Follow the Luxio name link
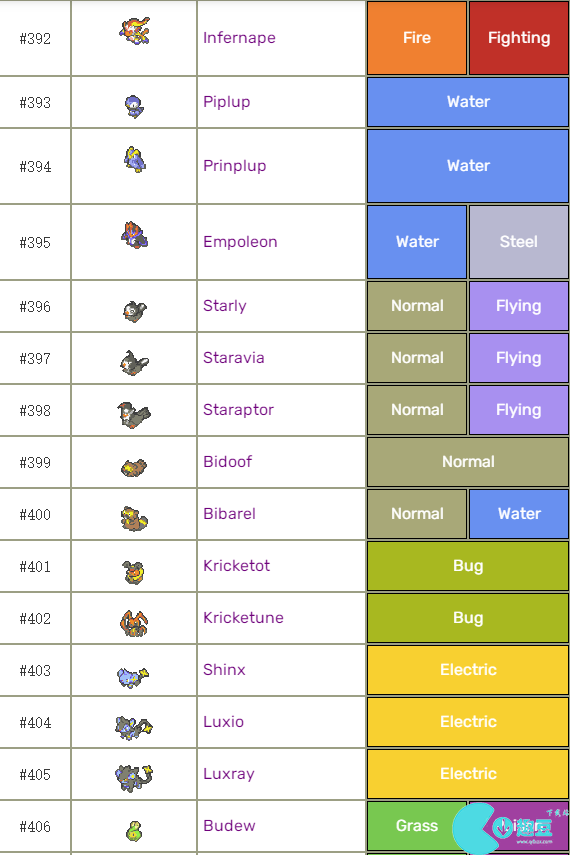570x855 pixels. pyautogui.click(x=223, y=721)
